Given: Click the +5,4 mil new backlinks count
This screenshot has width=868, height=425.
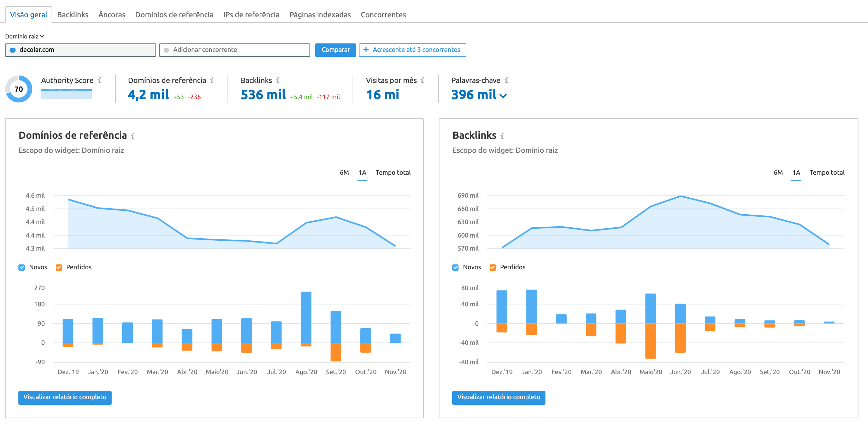Looking at the screenshot, I should tap(301, 97).
